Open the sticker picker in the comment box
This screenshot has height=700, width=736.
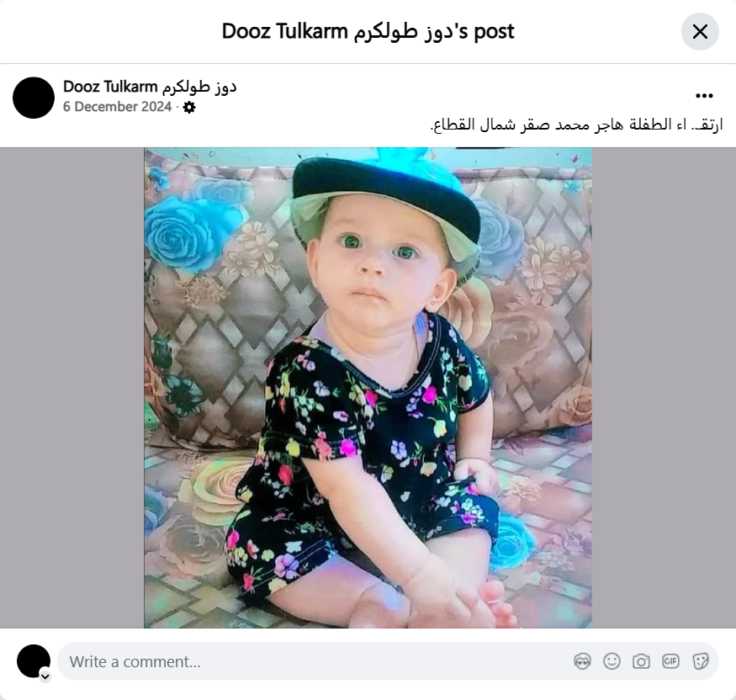[700, 661]
